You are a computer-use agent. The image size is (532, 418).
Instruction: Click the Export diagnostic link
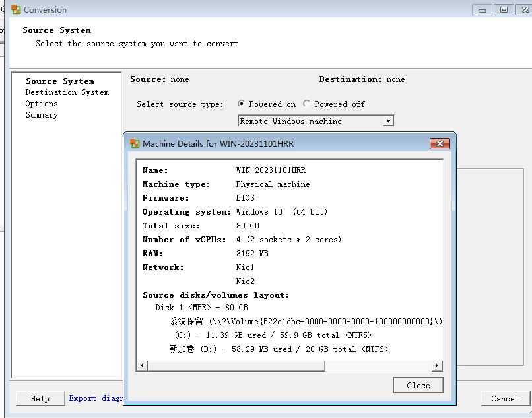[96, 398]
